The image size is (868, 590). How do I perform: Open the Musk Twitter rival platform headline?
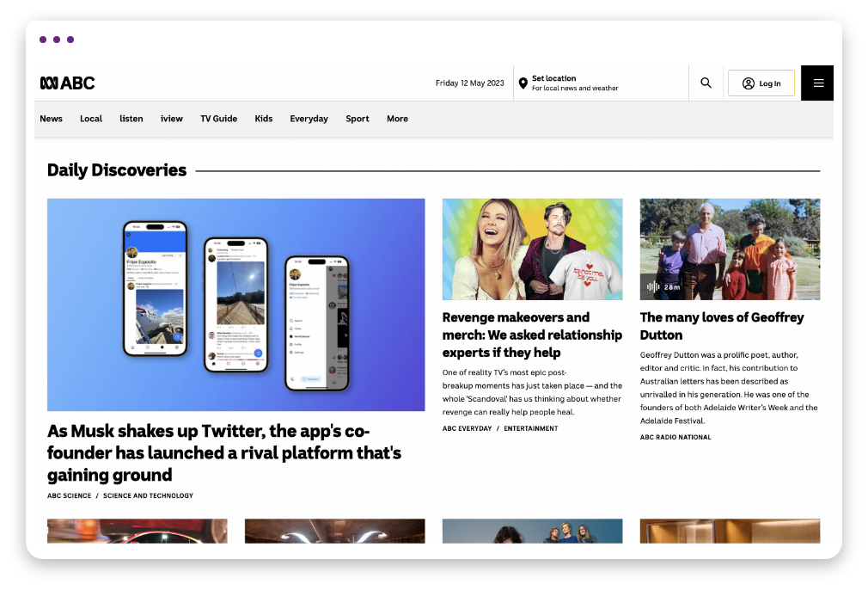[224, 452]
